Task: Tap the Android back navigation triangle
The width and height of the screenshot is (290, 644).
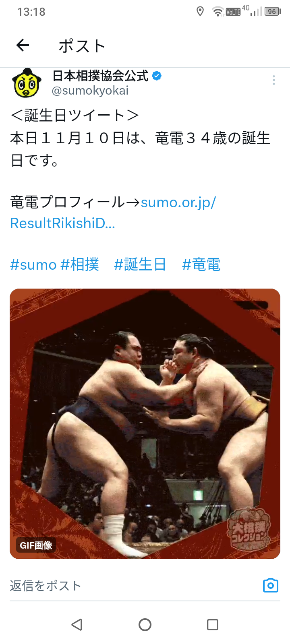Action: click(77, 625)
